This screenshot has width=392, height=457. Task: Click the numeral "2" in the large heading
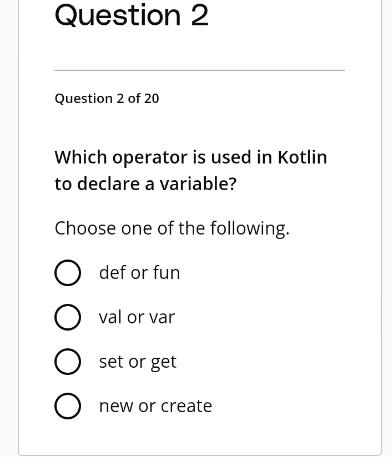click(200, 15)
